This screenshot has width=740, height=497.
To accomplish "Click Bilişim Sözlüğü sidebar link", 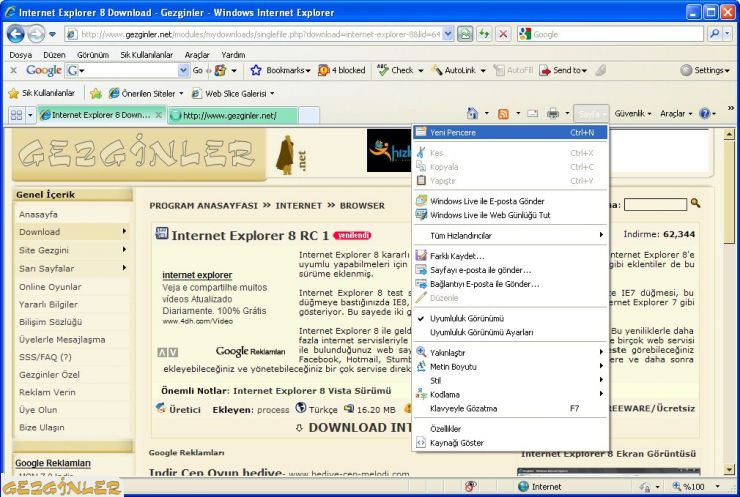I will 50,321.
